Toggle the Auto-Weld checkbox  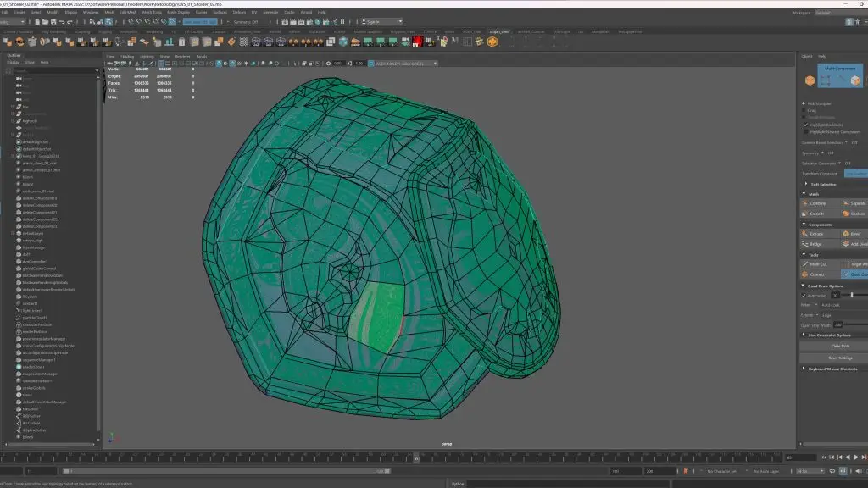[804, 295]
